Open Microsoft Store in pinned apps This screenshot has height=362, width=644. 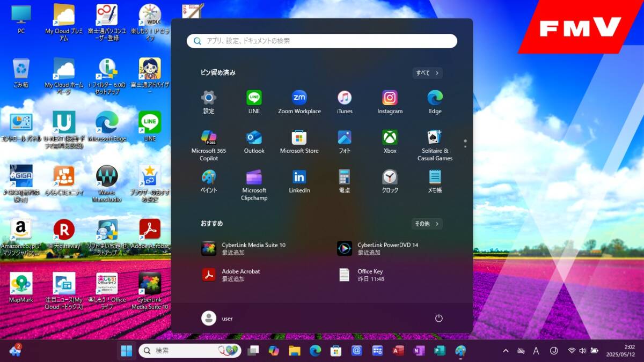click(299, 142)
